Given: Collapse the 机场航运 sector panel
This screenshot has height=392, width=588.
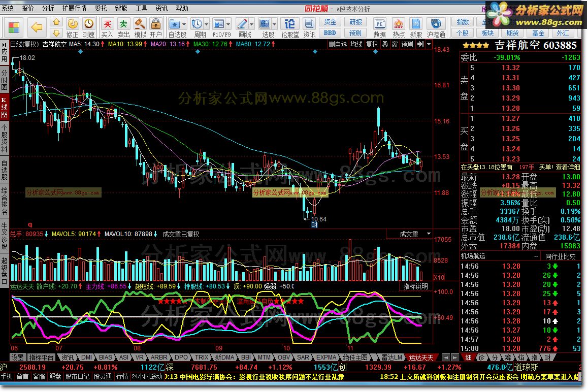Looking at the screenshot, I should (536, 256).
